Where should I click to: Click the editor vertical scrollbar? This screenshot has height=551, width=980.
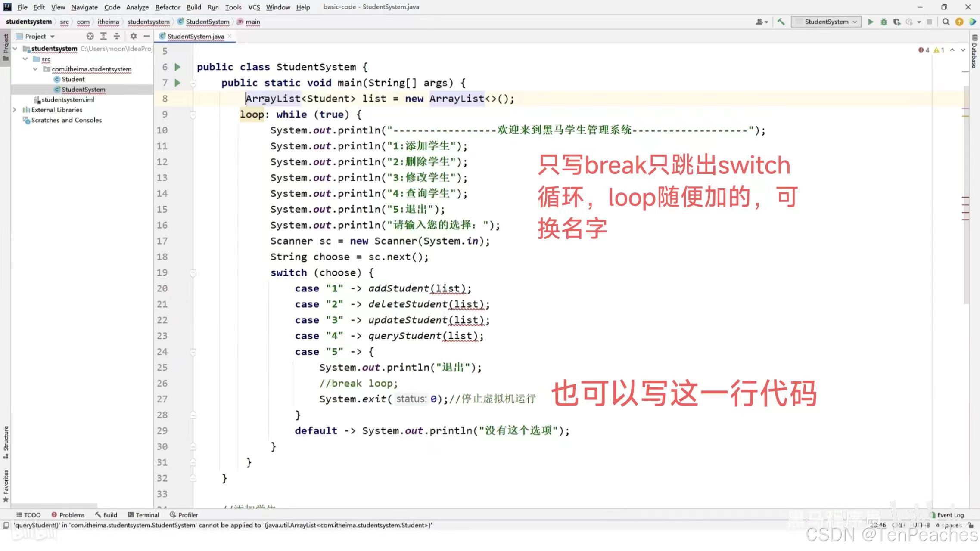(966, 194)
